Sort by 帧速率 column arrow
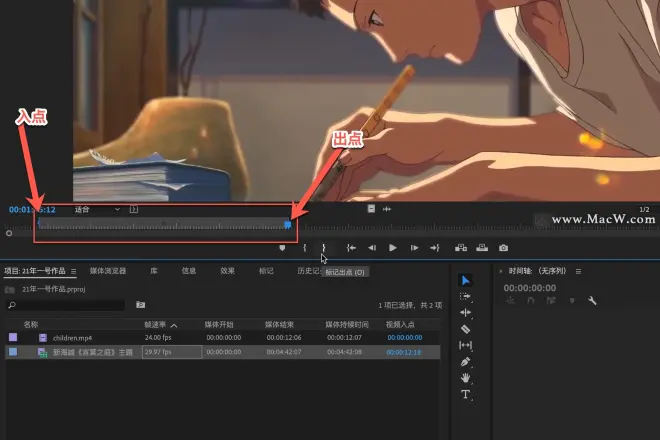The height and width of the screenshot is (440, 660). (x=174, y=325)
